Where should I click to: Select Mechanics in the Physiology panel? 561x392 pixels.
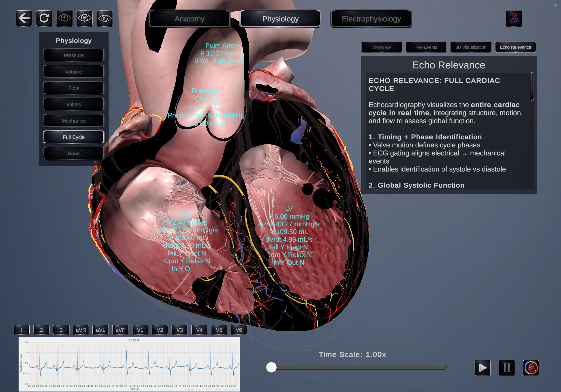click(74, 121)
